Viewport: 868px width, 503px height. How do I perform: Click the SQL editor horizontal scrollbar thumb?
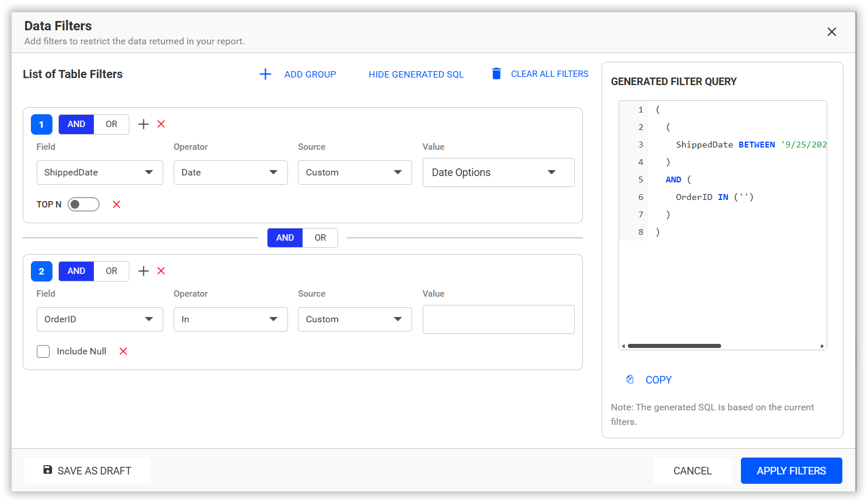(x=674, y=346)
